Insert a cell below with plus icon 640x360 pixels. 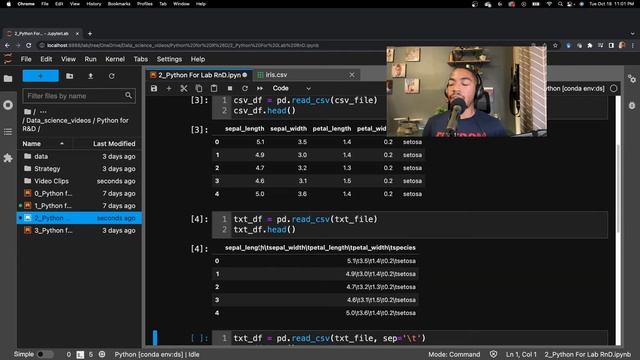click(x=169, y=88)
